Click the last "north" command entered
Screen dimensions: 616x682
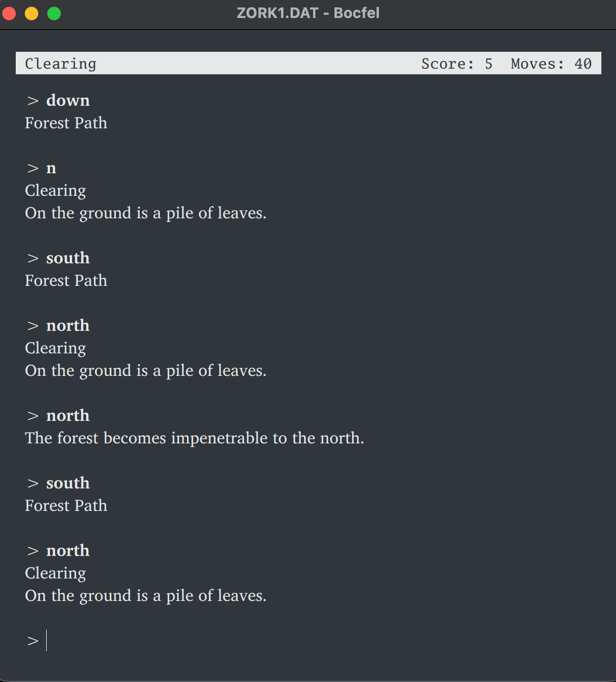(68, 550)
